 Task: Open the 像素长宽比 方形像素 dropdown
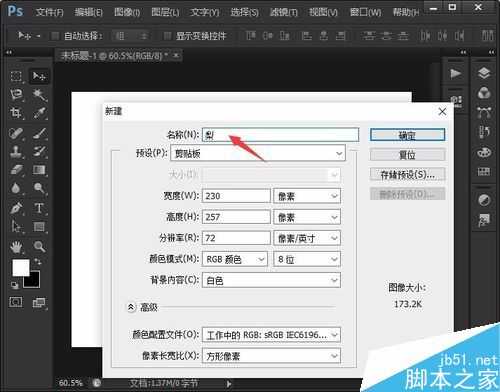pyautogui.click(x=271, y=356)
